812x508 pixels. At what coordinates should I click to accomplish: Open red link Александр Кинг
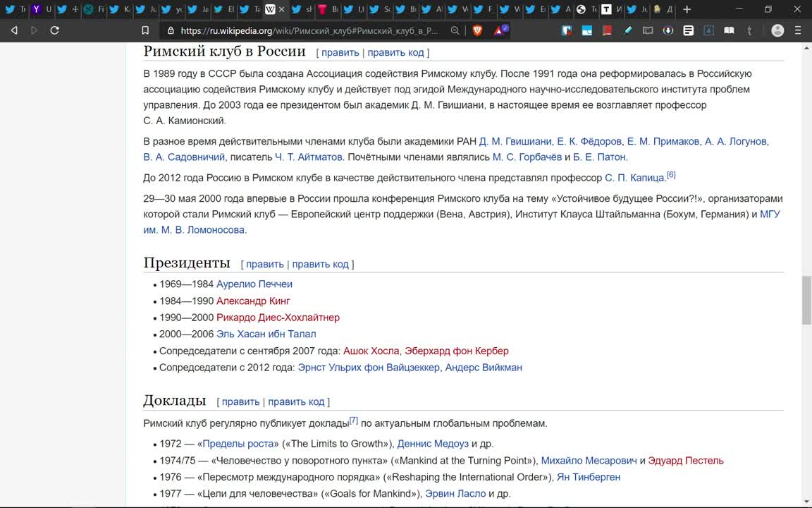click(x=253, y=301)
